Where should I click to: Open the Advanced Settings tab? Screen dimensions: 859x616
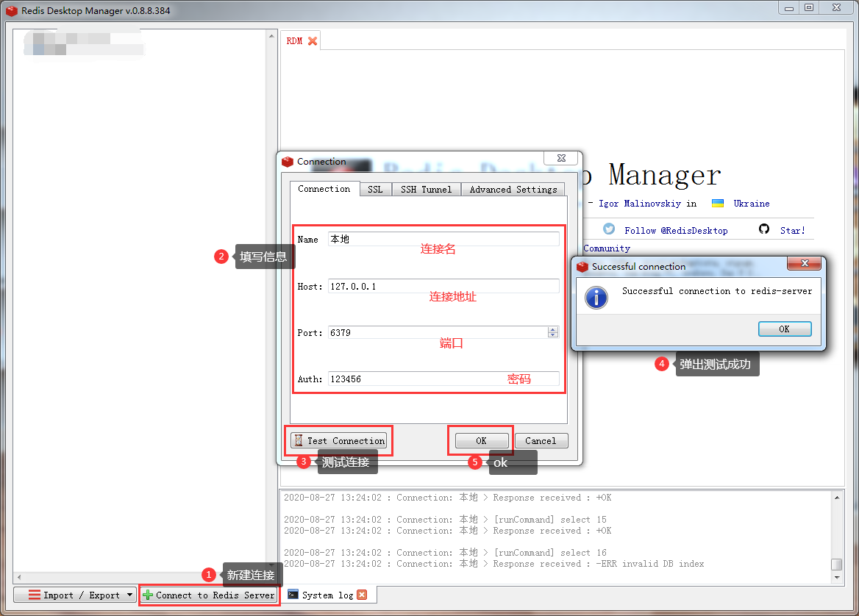[513, 190]
